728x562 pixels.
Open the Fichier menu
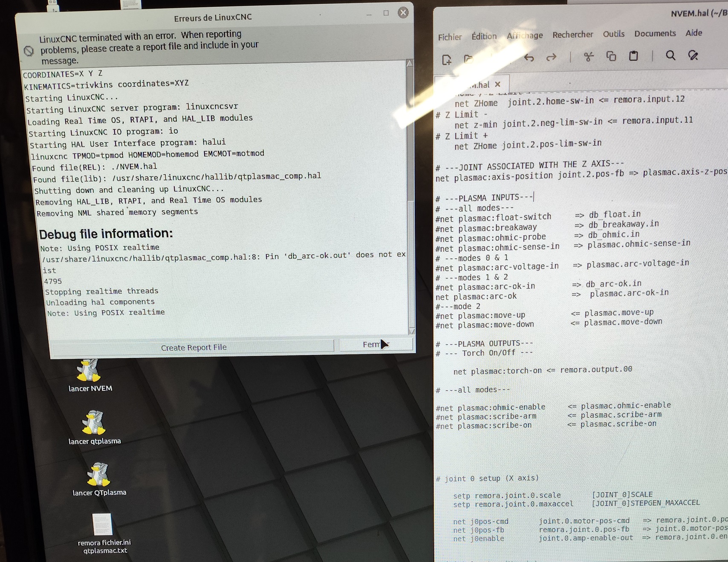point(450,37)
